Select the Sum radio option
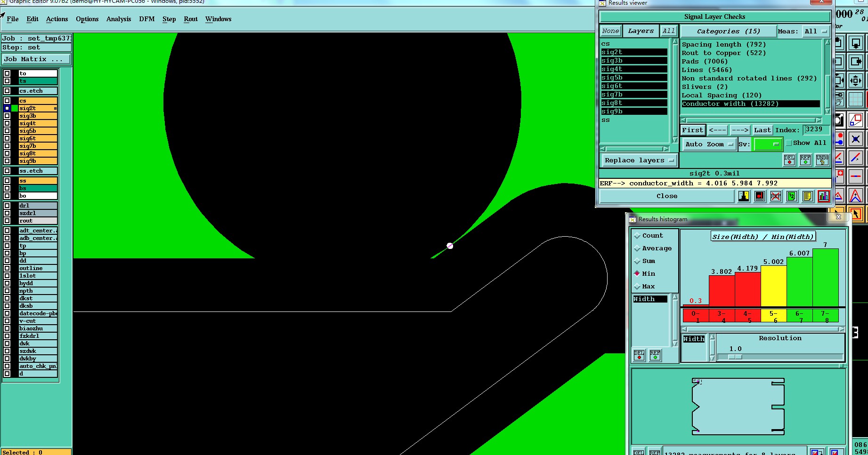Viewport: 868px width, 455px height. pyautogui.click(x=637, y=261)
